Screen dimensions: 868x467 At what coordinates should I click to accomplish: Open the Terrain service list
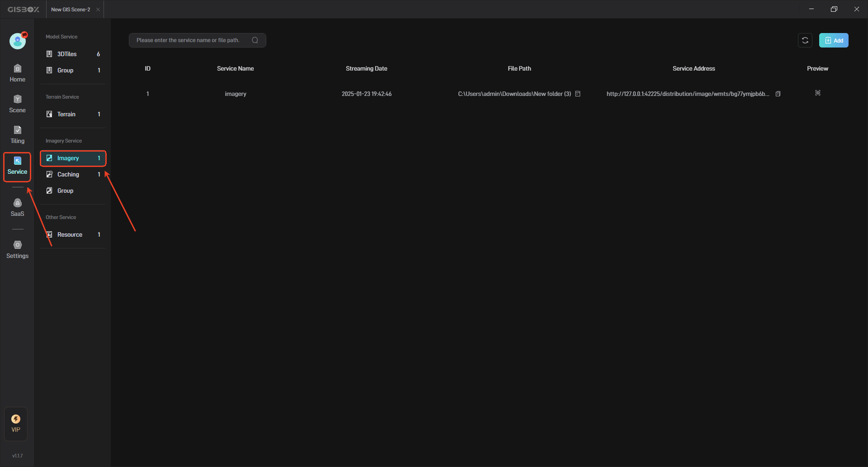pos(73,114)
